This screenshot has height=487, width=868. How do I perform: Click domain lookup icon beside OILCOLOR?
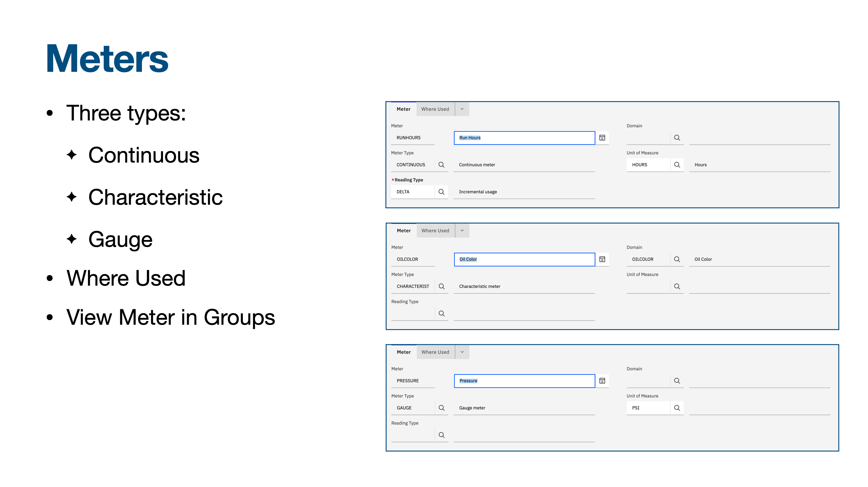(x=677, y=259)
